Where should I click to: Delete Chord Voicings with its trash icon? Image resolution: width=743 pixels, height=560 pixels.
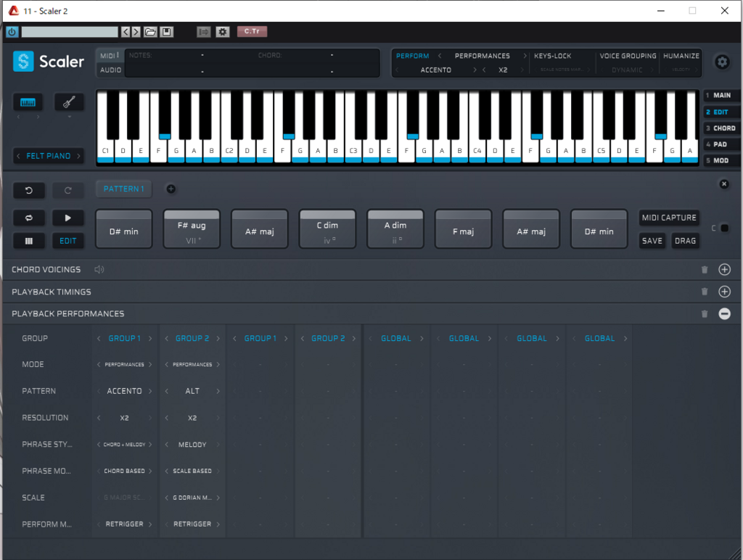[x=705, y=270]
